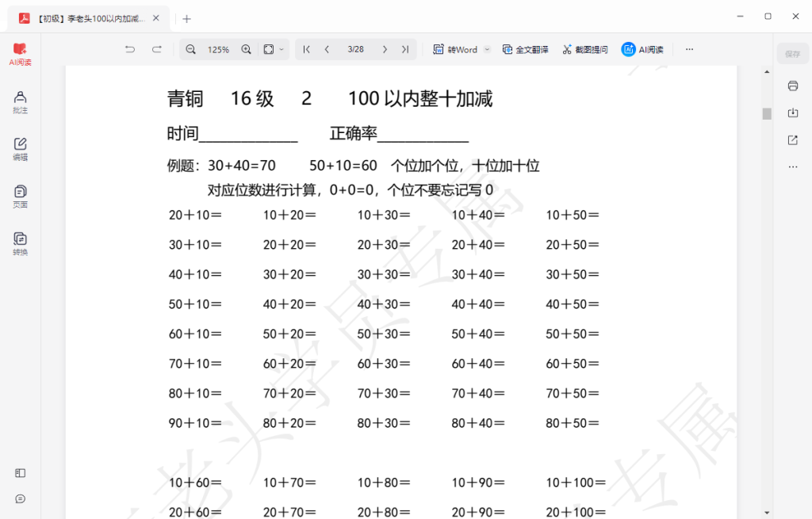Expand the toolbar more options ellipsis

click(688, 49)
